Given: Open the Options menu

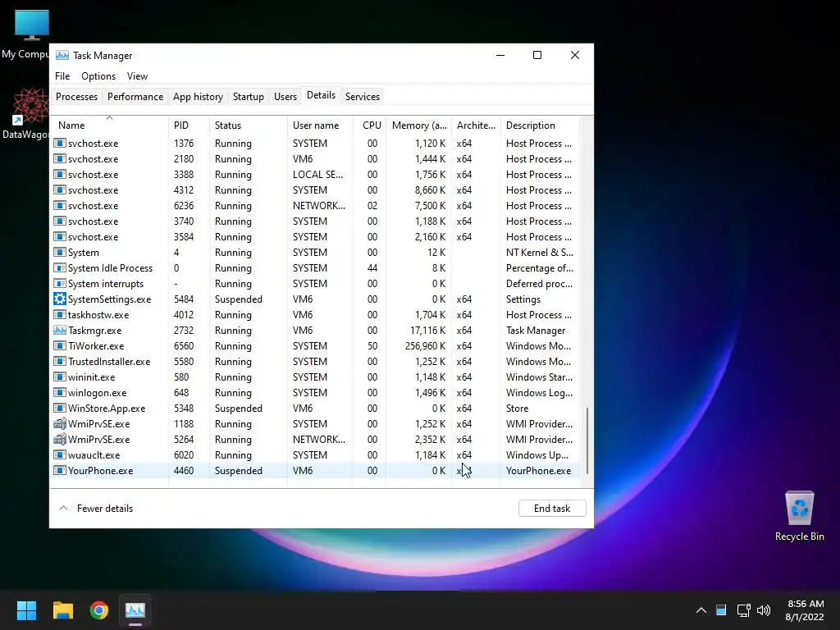Looking at the screenshot, I should click(x=98, y=76).
